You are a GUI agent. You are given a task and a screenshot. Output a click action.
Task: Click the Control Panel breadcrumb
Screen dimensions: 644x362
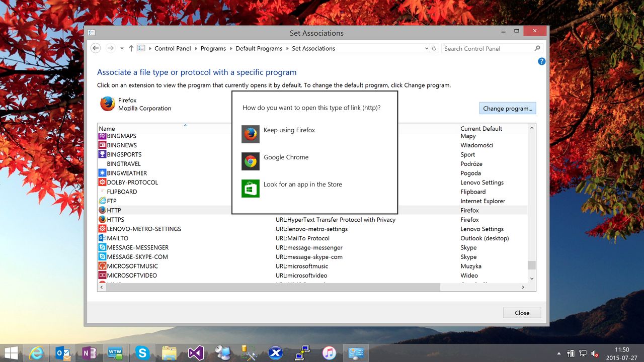click(173, 48)
